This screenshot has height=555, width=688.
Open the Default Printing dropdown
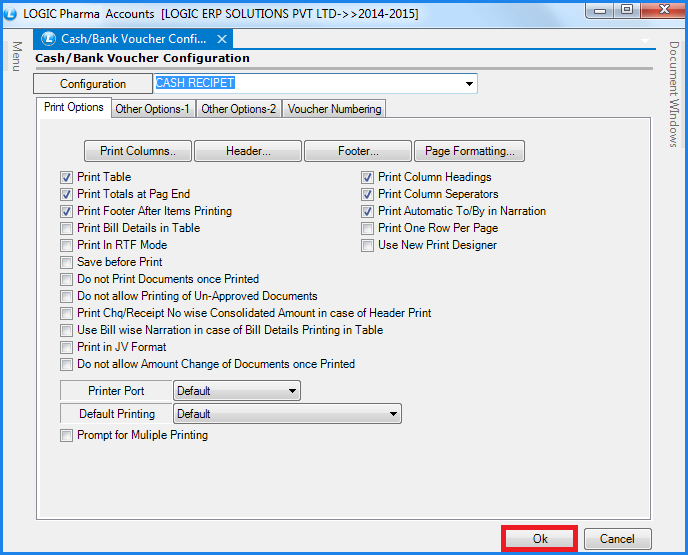287,414
